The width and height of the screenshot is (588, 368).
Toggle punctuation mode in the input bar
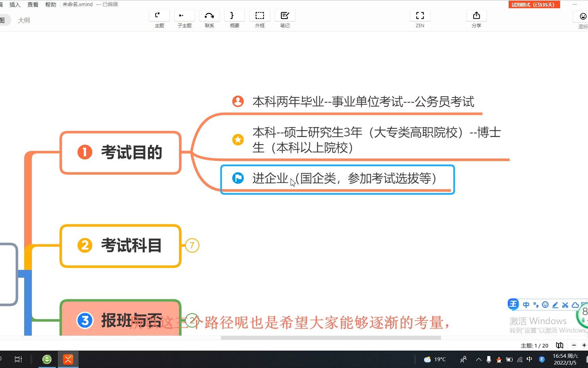536,305
